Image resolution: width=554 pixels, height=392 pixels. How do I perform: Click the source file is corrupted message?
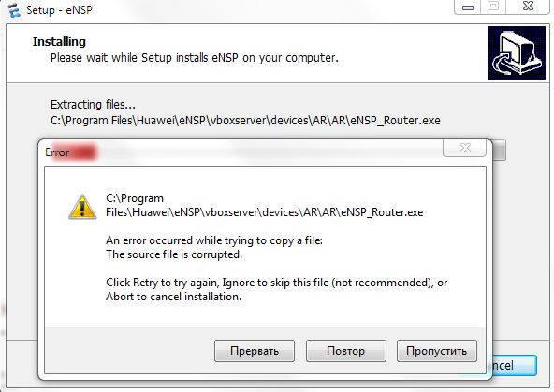[x=174, y=254]
